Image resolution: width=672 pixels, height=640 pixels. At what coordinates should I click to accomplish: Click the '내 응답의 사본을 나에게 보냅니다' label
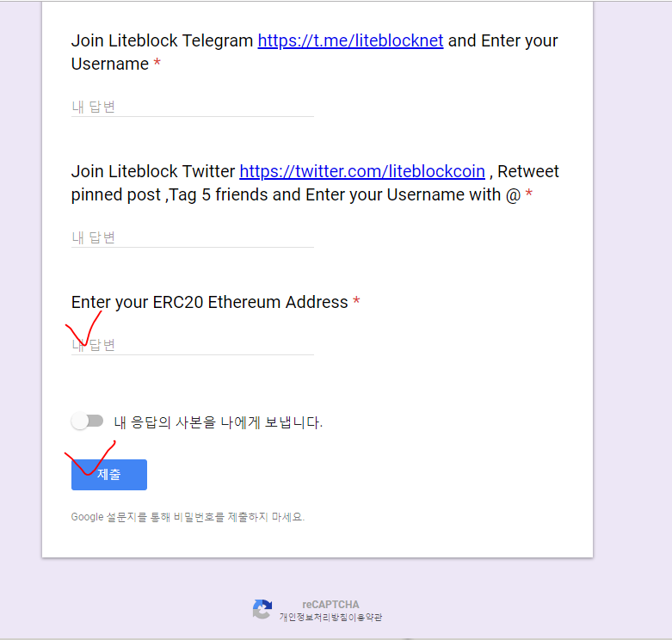pyautogui.click(x=219, y=422)
